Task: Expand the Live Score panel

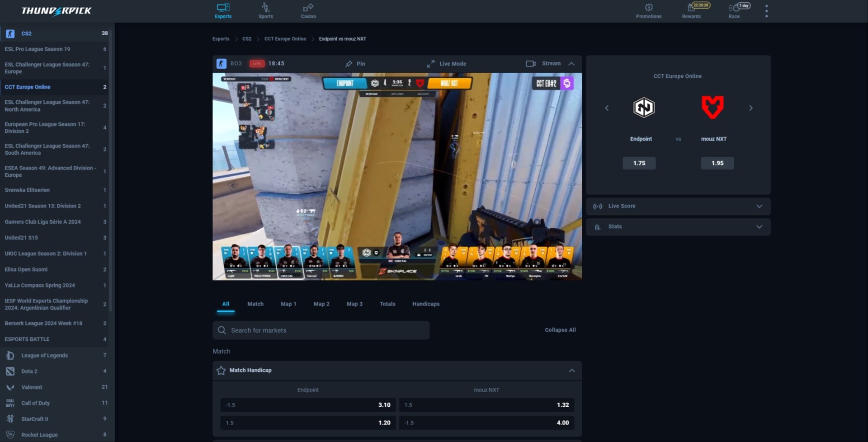Action: pyautogui.click(x=678, y=206)
